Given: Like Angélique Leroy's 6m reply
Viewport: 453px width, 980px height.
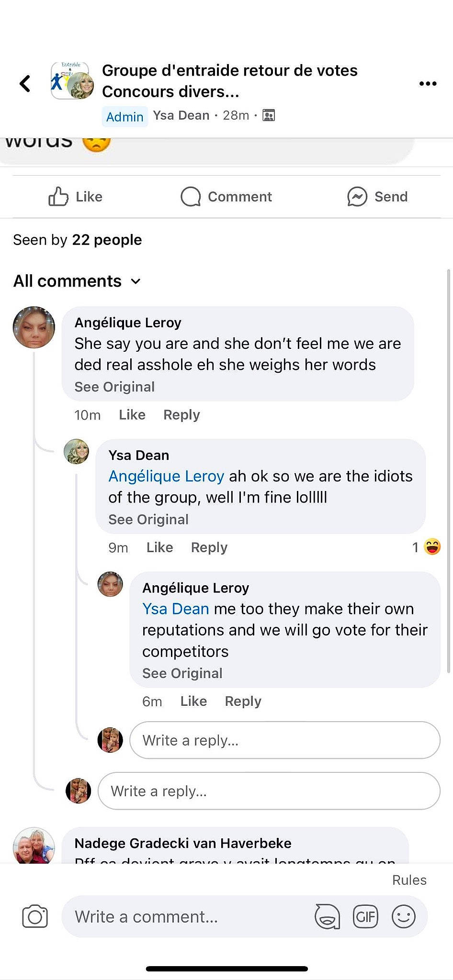Looking at the screenshot, I should coord(193,702).
